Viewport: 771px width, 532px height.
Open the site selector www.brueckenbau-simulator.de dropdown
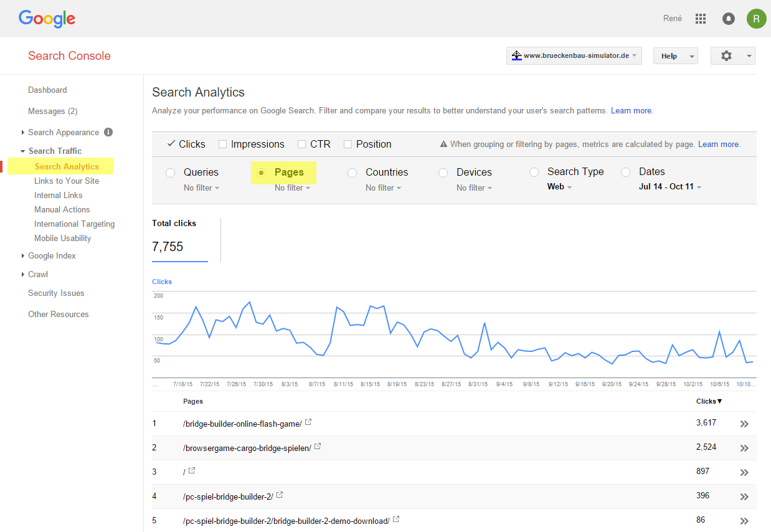(x=574, y=56)
